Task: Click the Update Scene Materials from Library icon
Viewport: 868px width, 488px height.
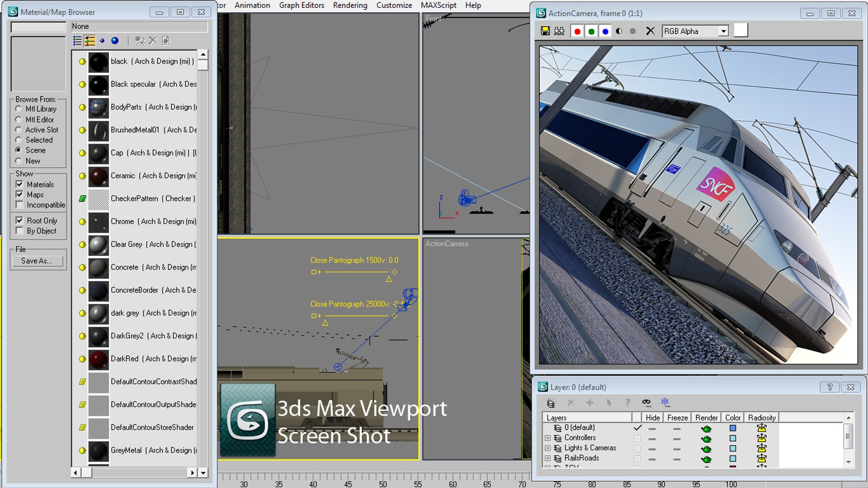Action: pos(140,41)
